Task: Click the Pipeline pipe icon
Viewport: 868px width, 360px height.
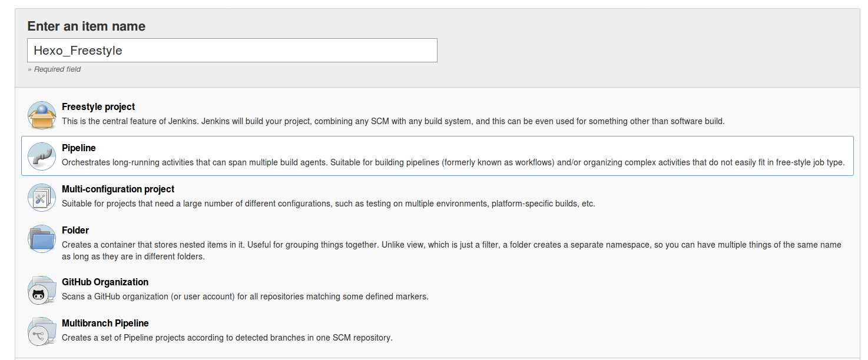Action: 42,156
